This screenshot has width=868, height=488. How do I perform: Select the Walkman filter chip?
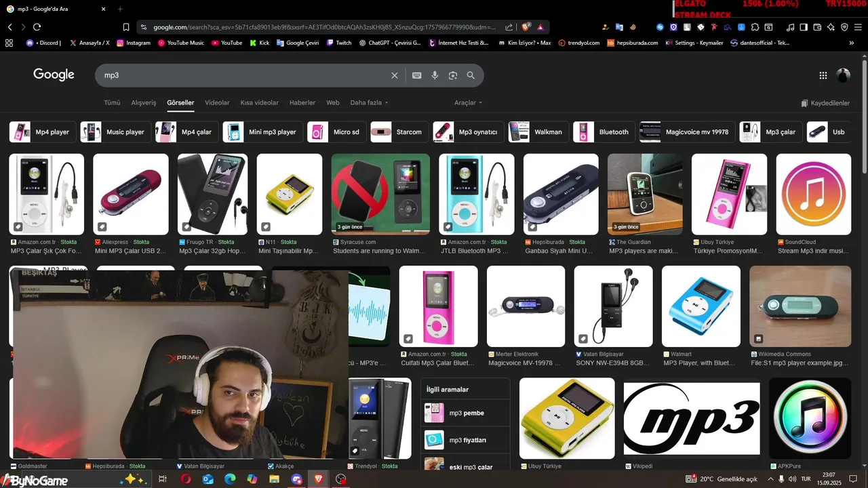[x=538, y=132]
